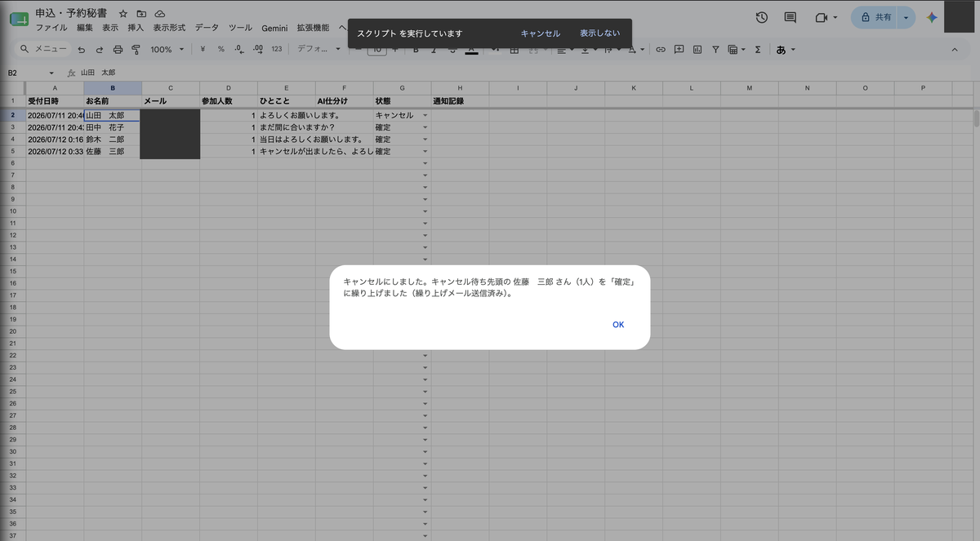The width and height of the screenshot is (980, 541).
Task: Select row 10 header
Action: point(13,211)
